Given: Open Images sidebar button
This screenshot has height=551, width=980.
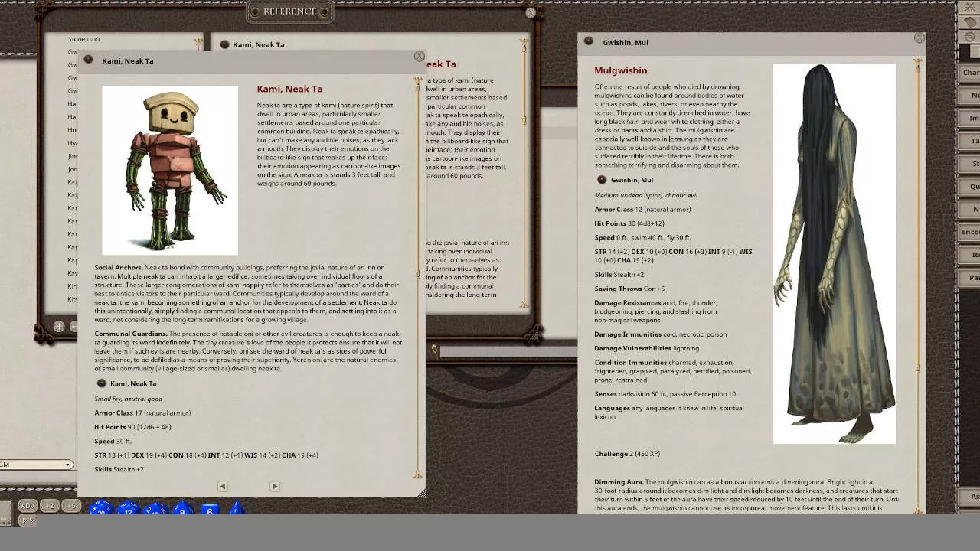Looking at the screenshot, I should (969, 118).
